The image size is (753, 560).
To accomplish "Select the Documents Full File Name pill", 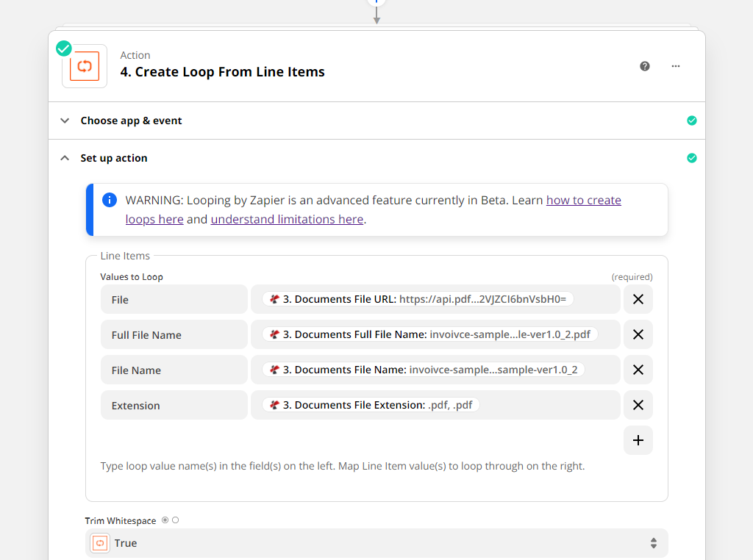I will tap(430, 334).
